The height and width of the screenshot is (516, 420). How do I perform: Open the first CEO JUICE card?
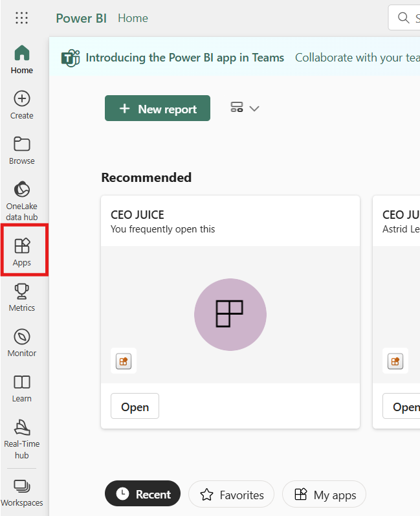pos(135,406)
